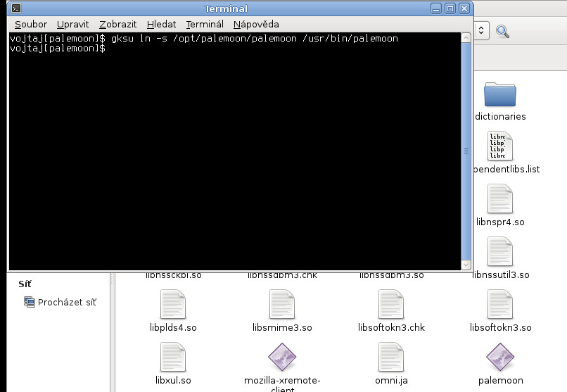This screenshot has width=567, height=392.
Task: Click the dictionaries folder name label
Action: [500, 116]
